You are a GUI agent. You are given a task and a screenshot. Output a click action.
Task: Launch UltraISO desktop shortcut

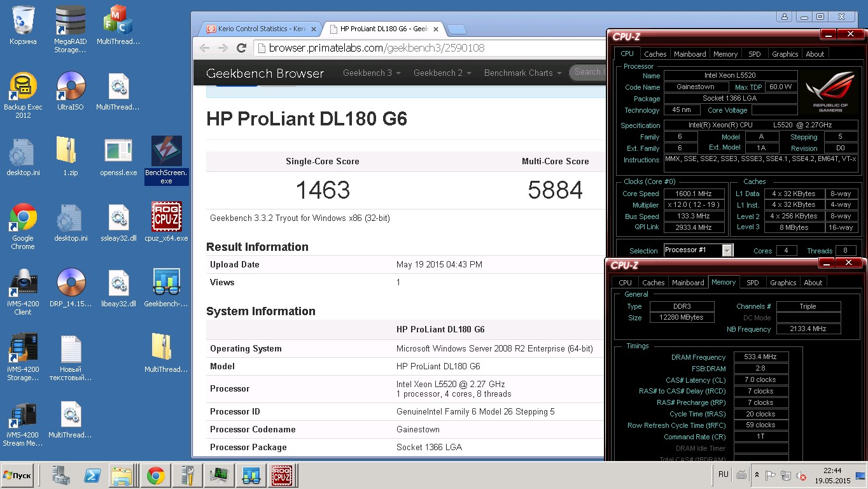(70, 91)
